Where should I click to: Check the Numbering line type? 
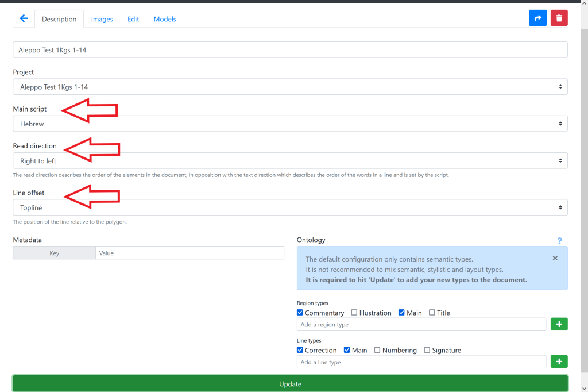(x=377, y=350)
